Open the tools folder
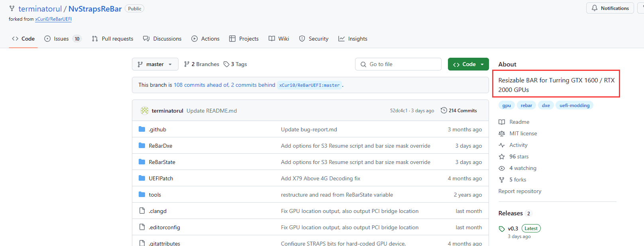The width and height of the screenshot is (644, 246). coord(155,195)
